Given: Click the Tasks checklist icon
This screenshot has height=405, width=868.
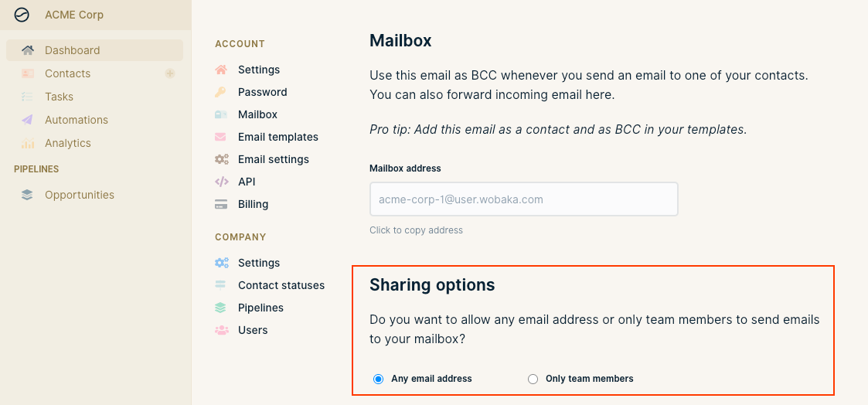Looking at the screenshot, I should 27,97.
